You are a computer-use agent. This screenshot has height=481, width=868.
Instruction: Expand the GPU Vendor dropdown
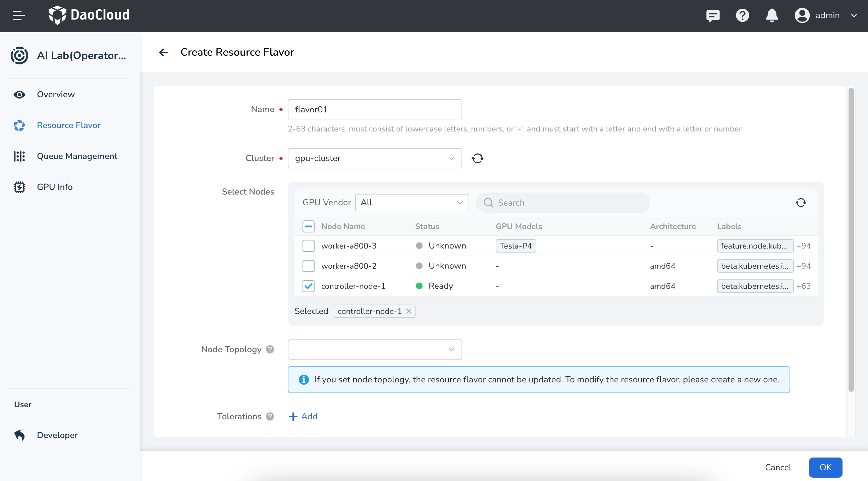tap(412, 203)
